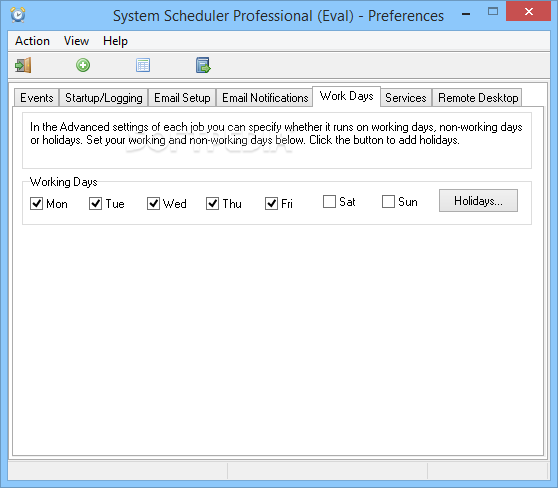Image resolution: width=558 pixels, height=488 pixels.
Task: Go to the Email Notifications tab
Action: click(x=265, y=98)
